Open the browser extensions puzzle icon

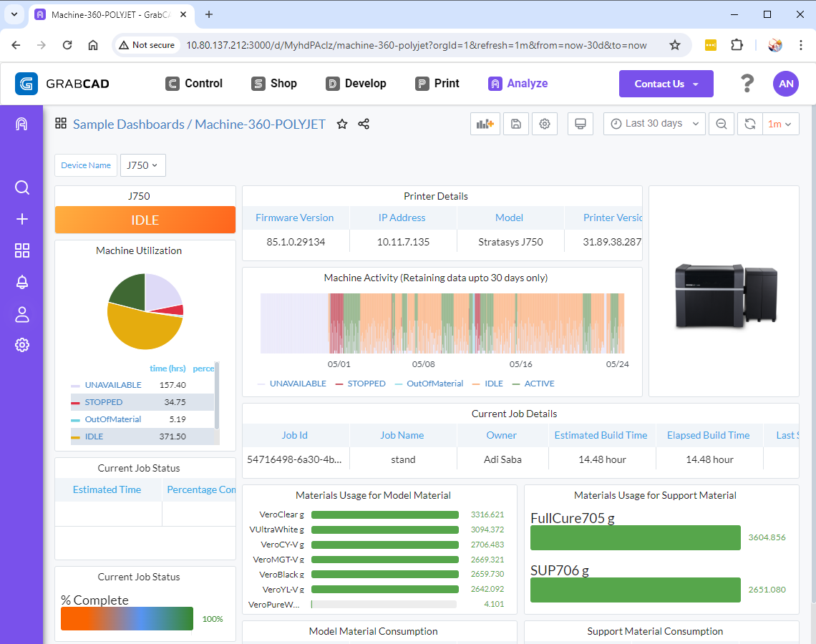point(737,45)
